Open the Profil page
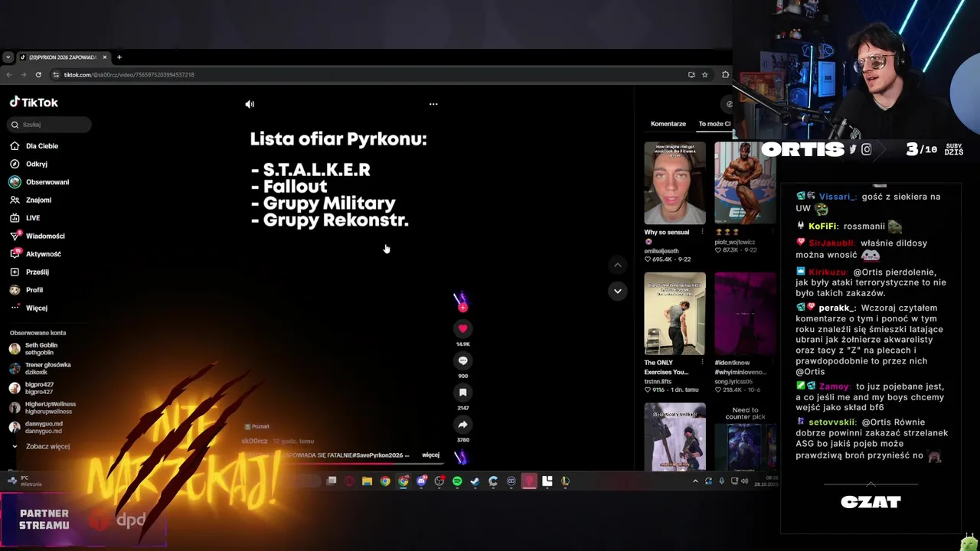 tap(27, 290)
